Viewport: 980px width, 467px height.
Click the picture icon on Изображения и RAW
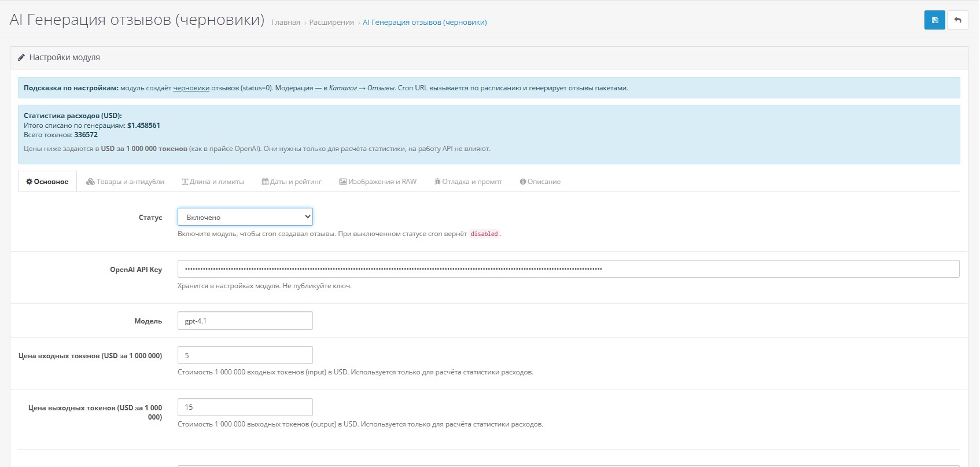click(342, 182)
